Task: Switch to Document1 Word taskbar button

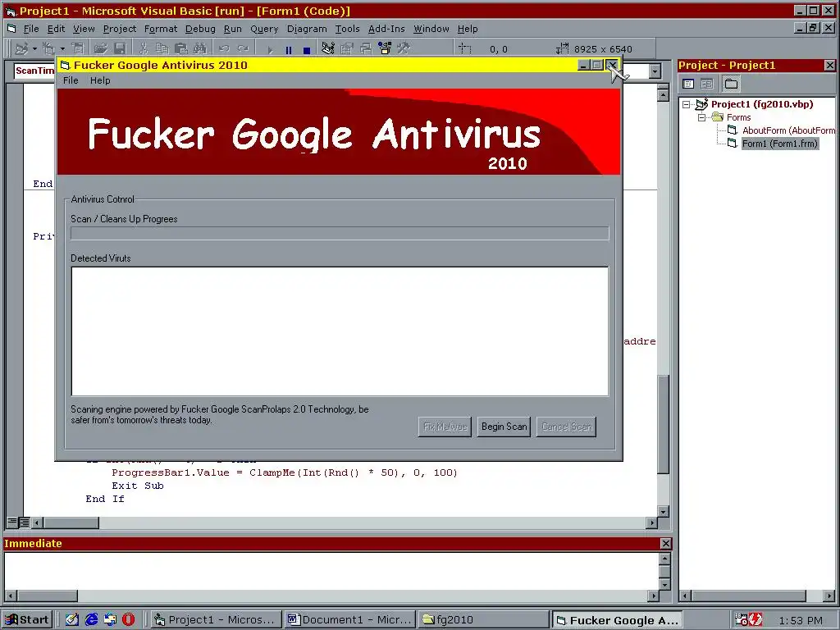Action: (x=349, y=620)
